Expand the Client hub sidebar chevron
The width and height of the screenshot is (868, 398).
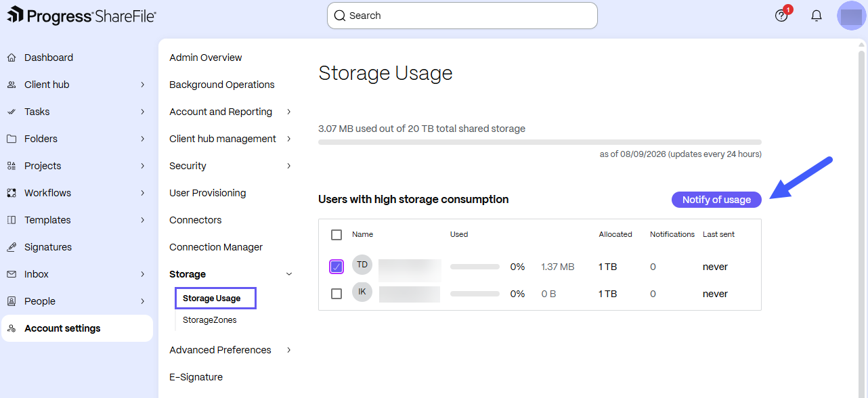tap(142, 85)
